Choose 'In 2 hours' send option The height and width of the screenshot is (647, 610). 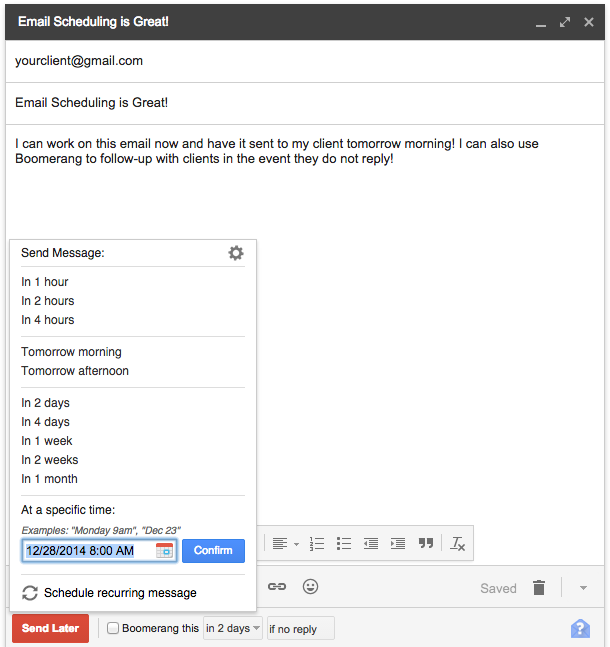[47, 301]
